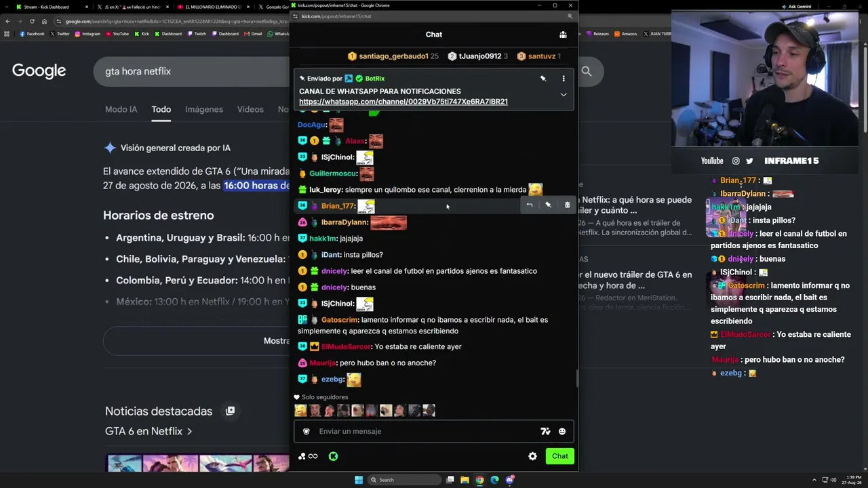Pin Brian_177's highlighted chat message
Image resolution: width=868 pixels, height=488 pixels.
(x=548, y=205)
